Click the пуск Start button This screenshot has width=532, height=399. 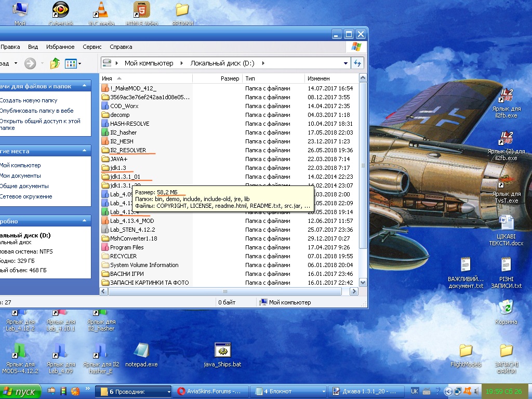coord(20,391)
